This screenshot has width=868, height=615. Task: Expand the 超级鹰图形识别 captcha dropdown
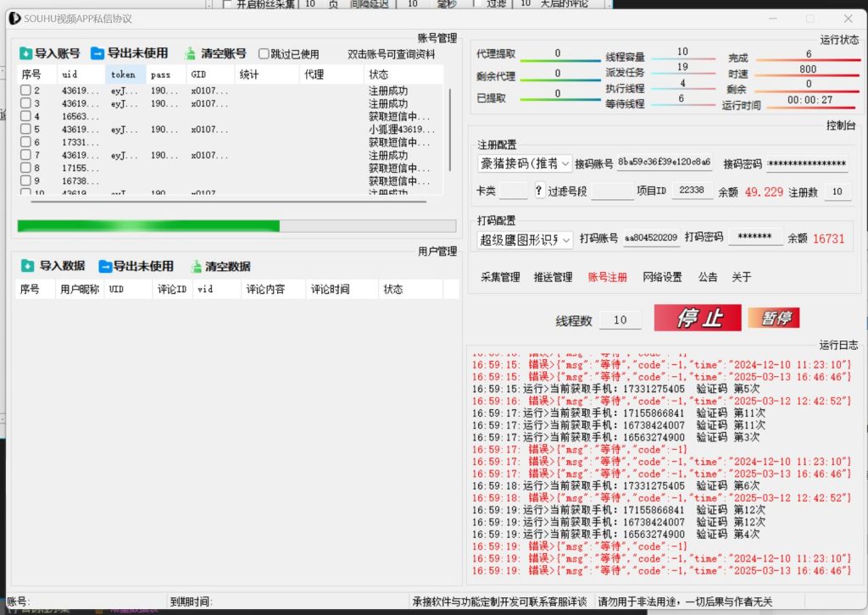(x=566, y=239)
